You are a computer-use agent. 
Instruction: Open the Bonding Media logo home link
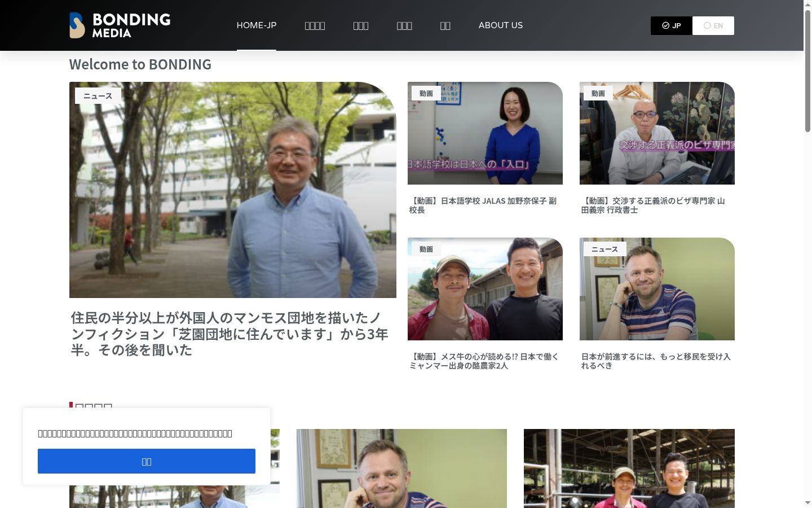click(x=120, y=25)
